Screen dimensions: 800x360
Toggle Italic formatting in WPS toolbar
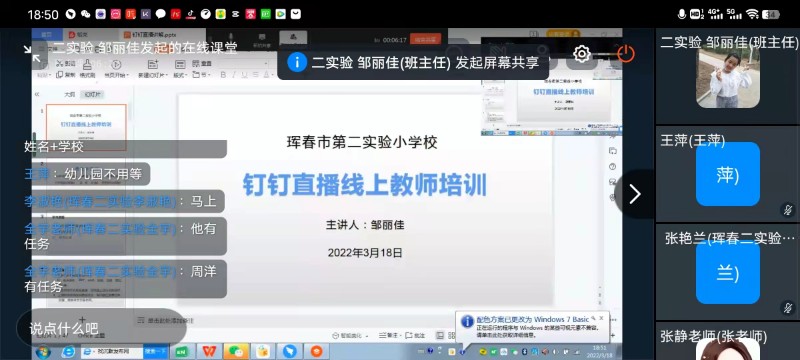point(234,75)
